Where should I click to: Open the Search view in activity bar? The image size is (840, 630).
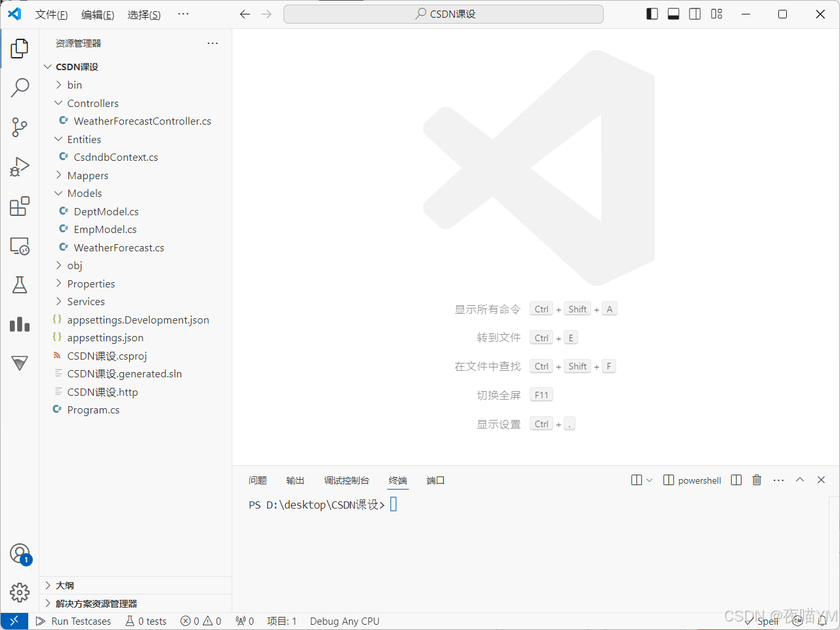click(x=20, y=87)
